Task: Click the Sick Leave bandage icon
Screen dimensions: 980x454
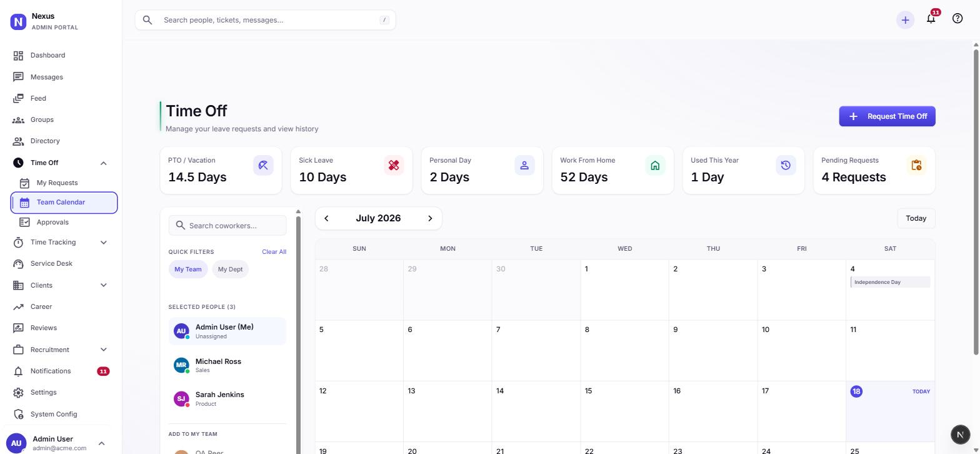Action: [x=394, y=165]
